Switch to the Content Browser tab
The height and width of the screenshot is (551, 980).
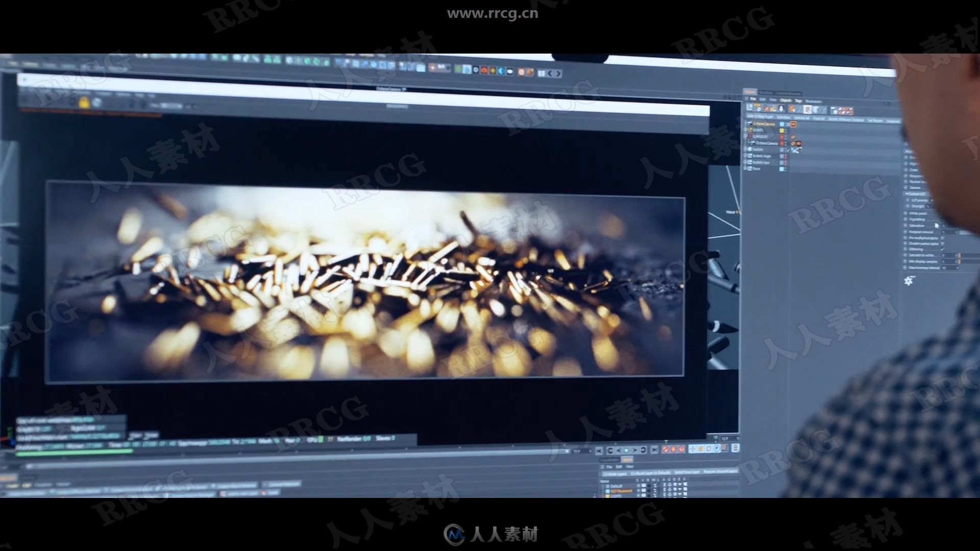coord(789,93)
